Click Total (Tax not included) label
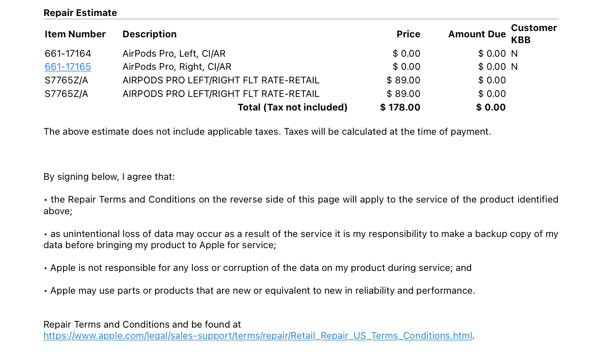Viewport: 602px width, 364px height. [x=292, y=107]
